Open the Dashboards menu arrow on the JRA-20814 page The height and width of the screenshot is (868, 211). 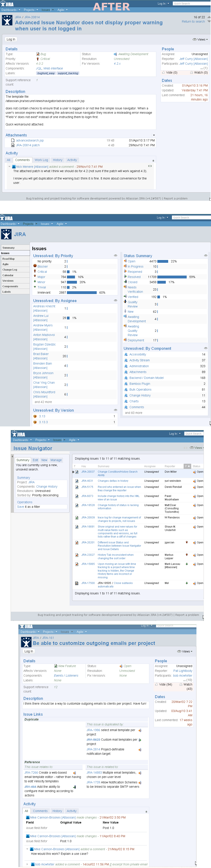click(19, 10)
